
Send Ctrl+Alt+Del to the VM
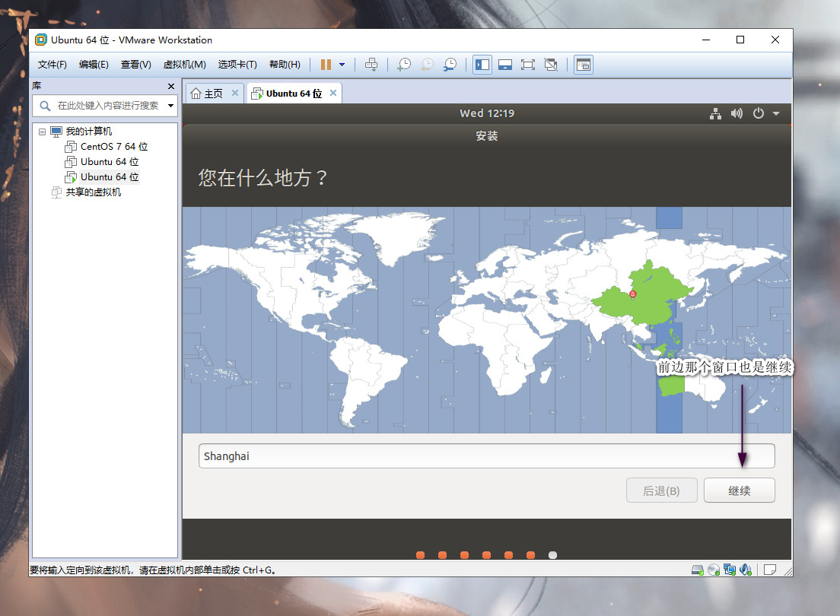[x=371, y=65]
